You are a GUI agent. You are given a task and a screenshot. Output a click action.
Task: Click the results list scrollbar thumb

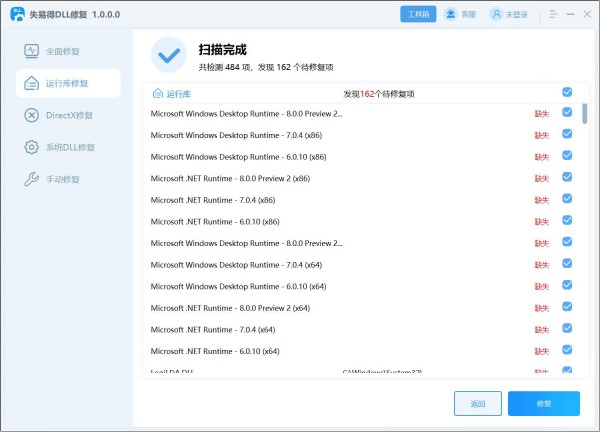tap(585, 114)
